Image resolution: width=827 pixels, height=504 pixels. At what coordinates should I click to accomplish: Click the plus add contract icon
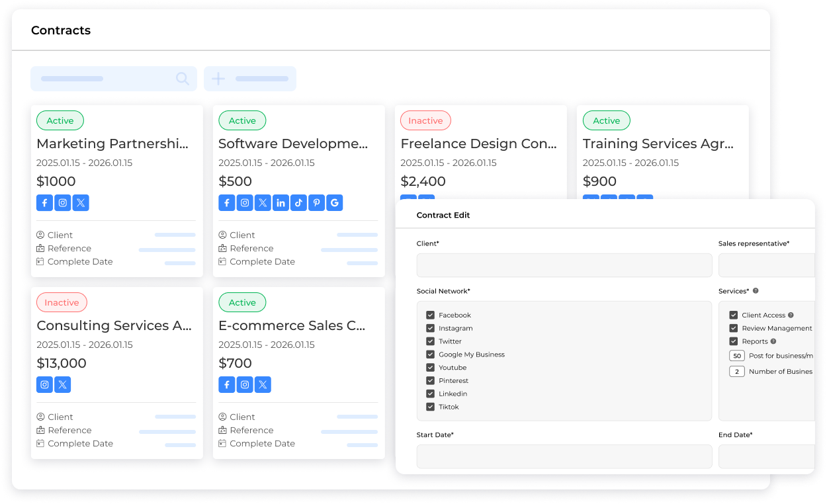[x=218, y=79]
